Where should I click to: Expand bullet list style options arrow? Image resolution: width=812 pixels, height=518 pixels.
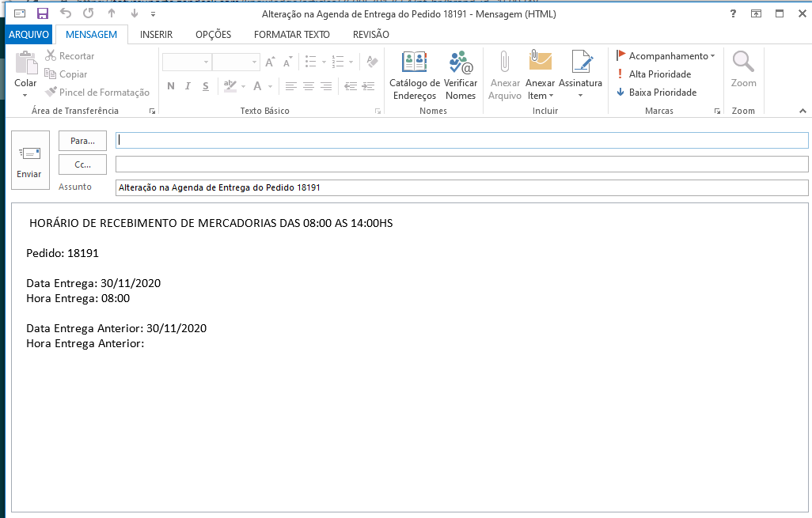click(324, 62)
